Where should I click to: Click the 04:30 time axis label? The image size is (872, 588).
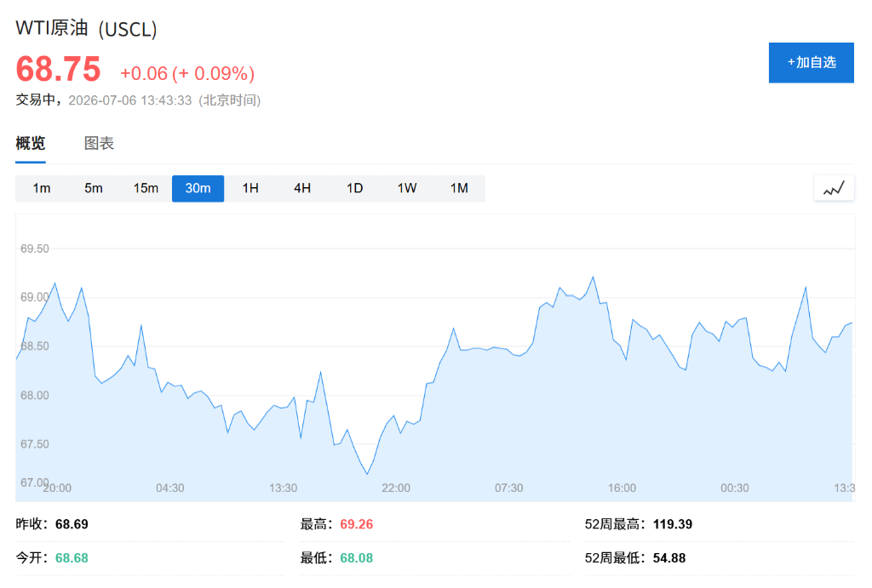pyautogui.click(x=170, y=488)
